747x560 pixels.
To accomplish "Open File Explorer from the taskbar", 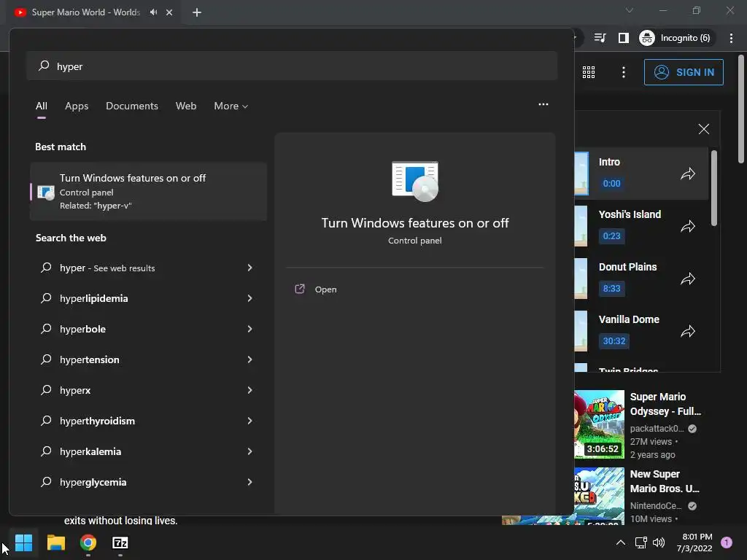I will tap(55, 542).
